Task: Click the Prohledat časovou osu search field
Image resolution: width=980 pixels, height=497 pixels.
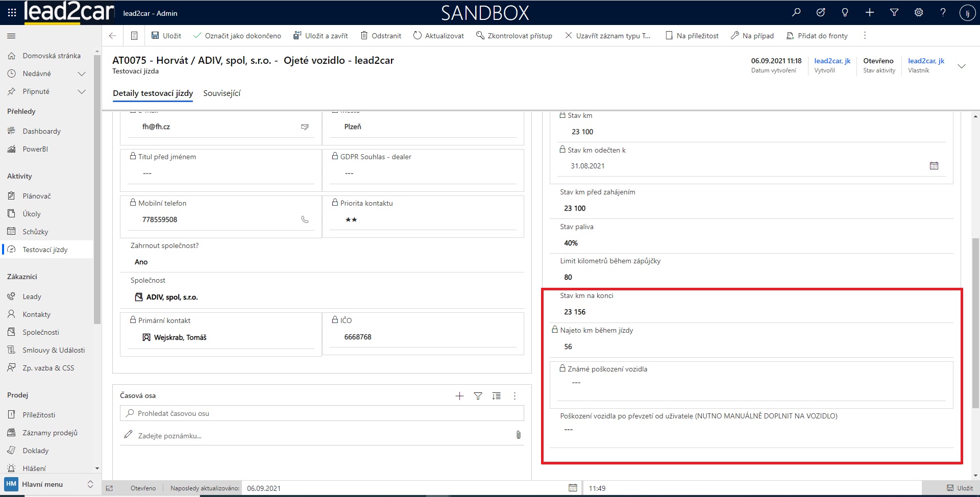Action: click(x=322, y=413)
